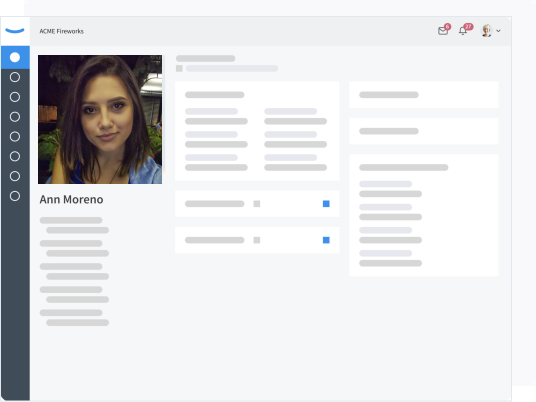The height and width of the screenshot is (402, 536).
Task: Select the third sidebar circle icon
Action: [15, 97]
